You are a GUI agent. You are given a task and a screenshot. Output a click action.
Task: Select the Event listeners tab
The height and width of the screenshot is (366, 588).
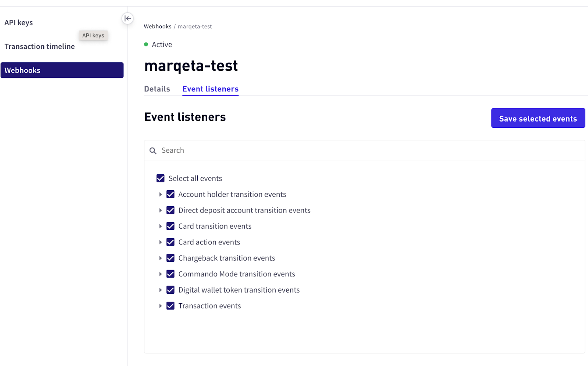click(210, 89)
